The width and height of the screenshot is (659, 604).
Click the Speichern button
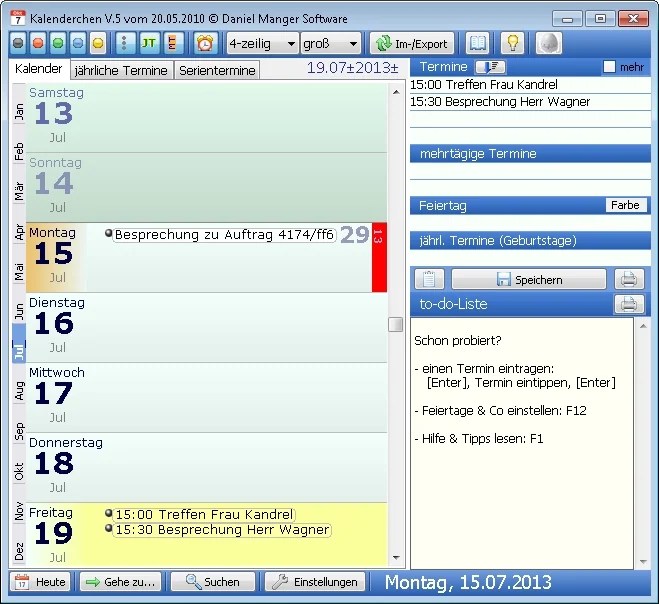coord(529,279)
